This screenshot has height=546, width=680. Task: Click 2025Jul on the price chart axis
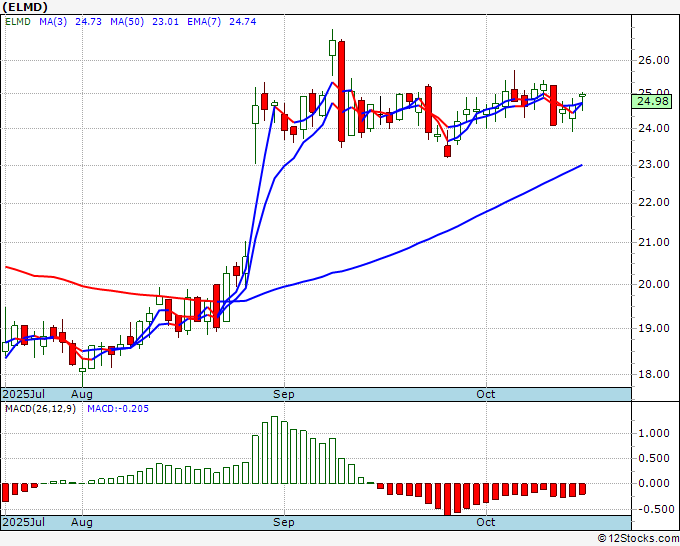[x=24, y=394]
